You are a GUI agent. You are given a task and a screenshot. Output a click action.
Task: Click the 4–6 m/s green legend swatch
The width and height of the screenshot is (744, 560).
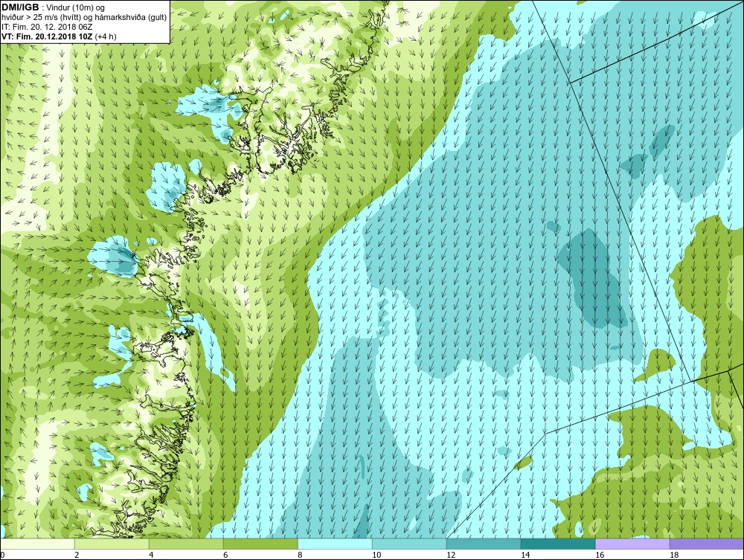point(186,544)
